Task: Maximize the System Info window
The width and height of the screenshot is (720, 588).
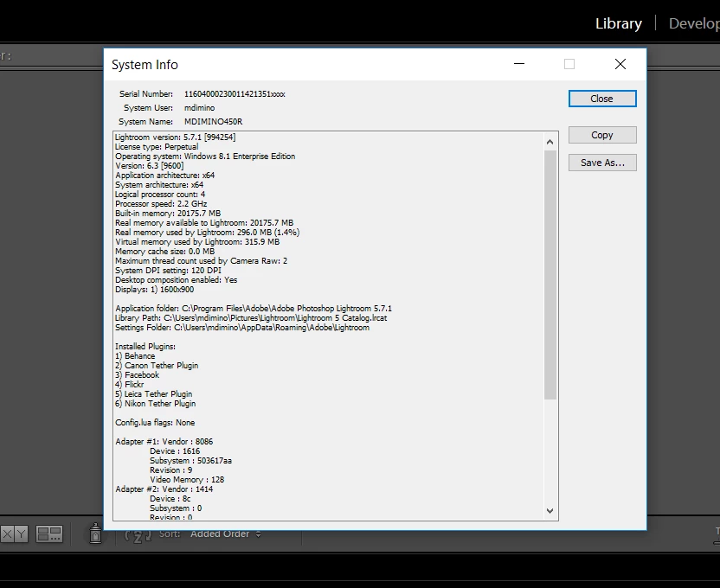Action: (569, 64)
